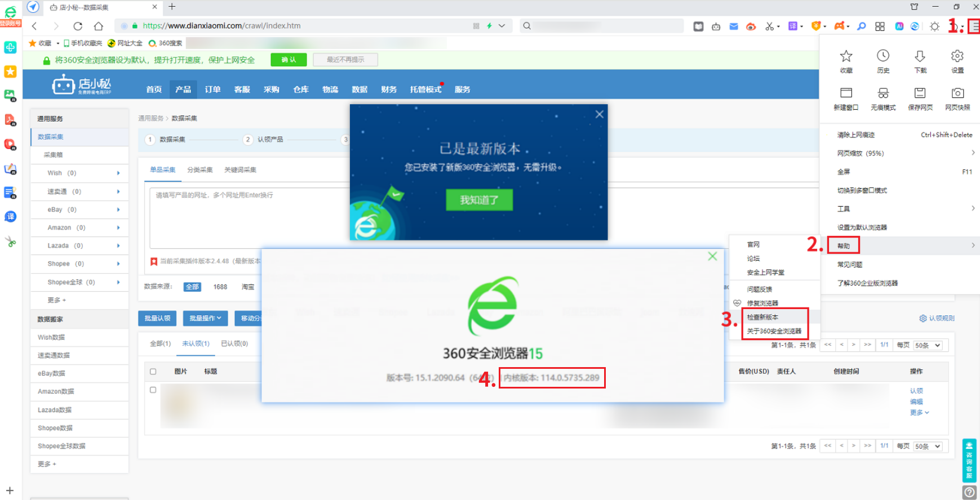The image size is (980, 500).
Task: Click the browser address bar URL
Action: point(221,26)
